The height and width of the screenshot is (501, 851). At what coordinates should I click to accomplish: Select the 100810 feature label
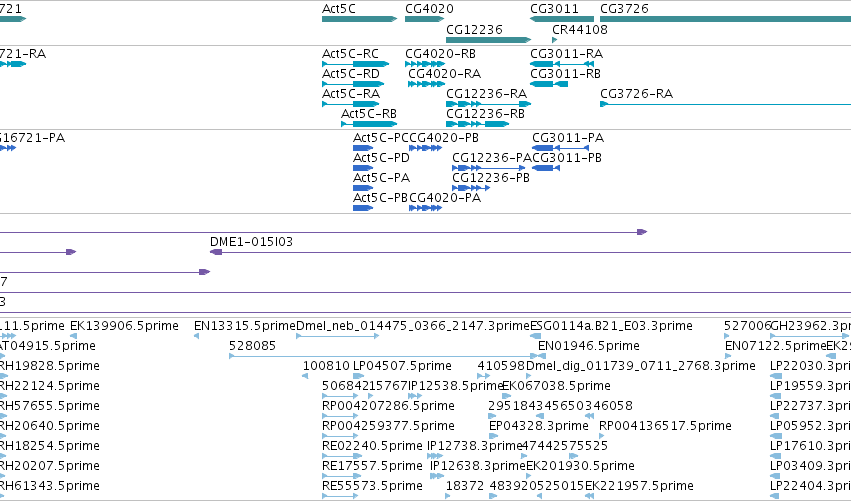[326, 366]
